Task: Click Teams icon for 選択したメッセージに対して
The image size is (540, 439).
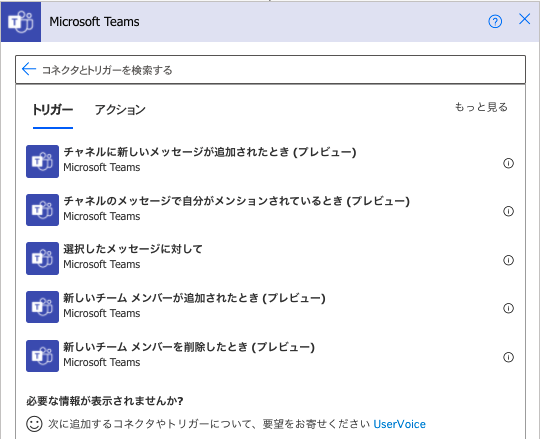Action: tap(42, 258)
